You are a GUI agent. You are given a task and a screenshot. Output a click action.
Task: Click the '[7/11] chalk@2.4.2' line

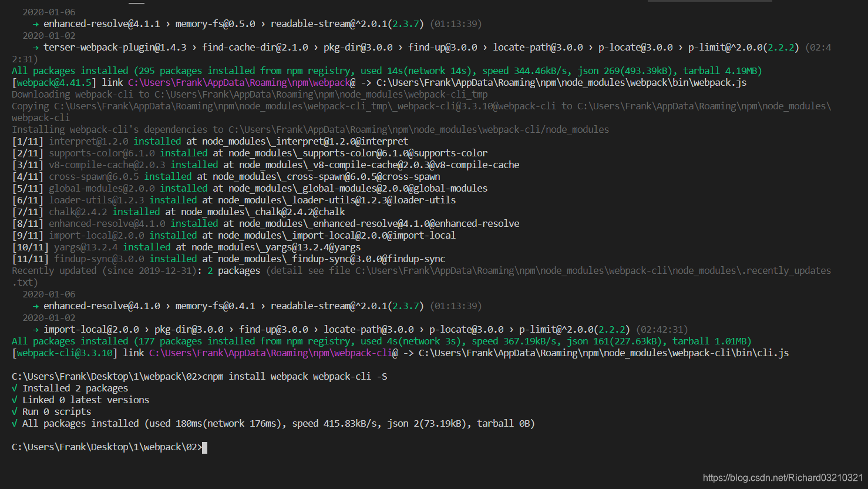(x=179, y=212)
